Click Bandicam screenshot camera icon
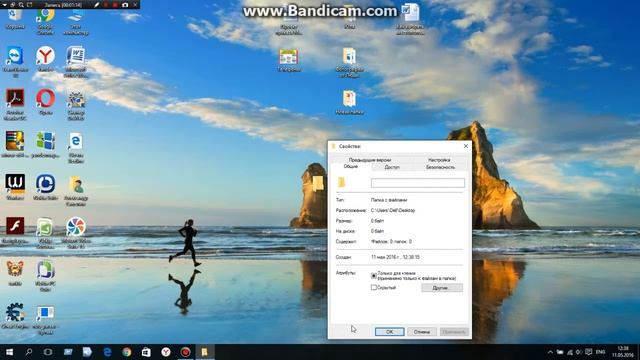Viewport: 640px width, 360px height. coord(125,5)
